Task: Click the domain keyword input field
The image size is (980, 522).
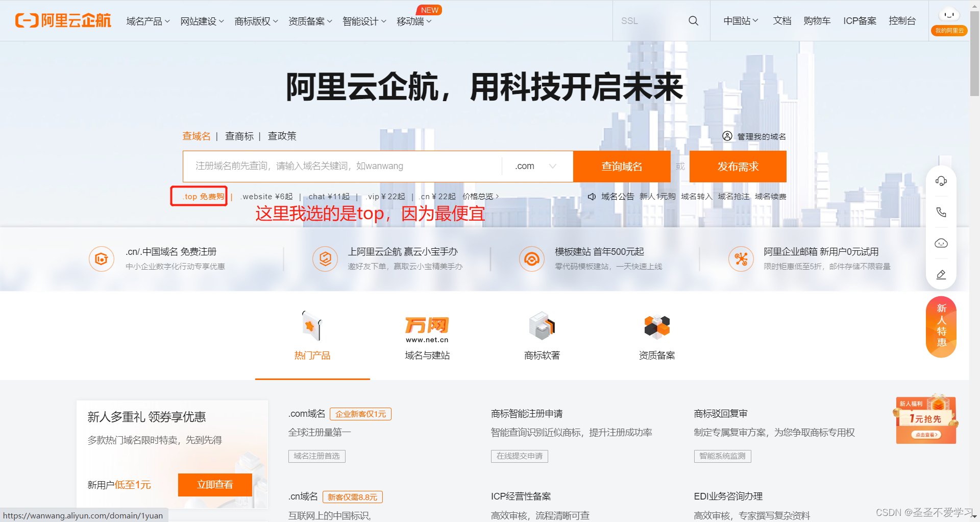Action: [x=342, y=166]
